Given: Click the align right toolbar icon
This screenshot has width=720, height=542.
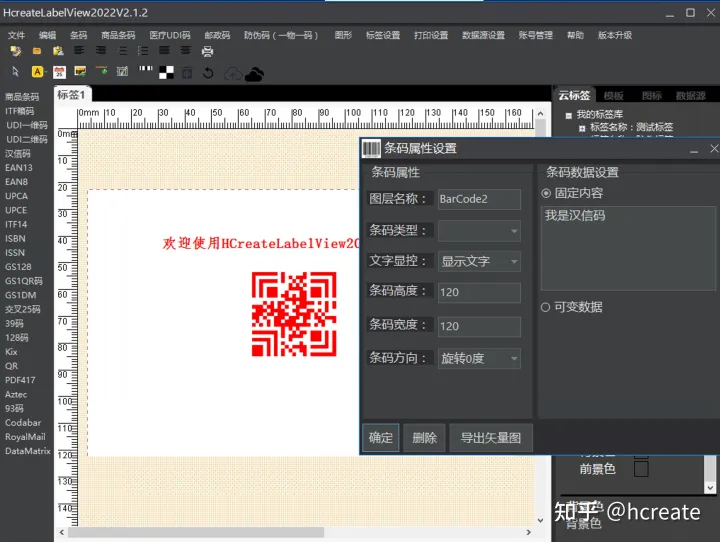Looking at the screenshot, I should coord(101,51).
